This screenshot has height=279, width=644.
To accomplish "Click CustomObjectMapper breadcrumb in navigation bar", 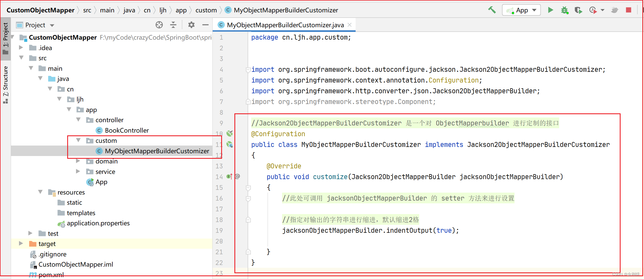I will tap(40, 10).
